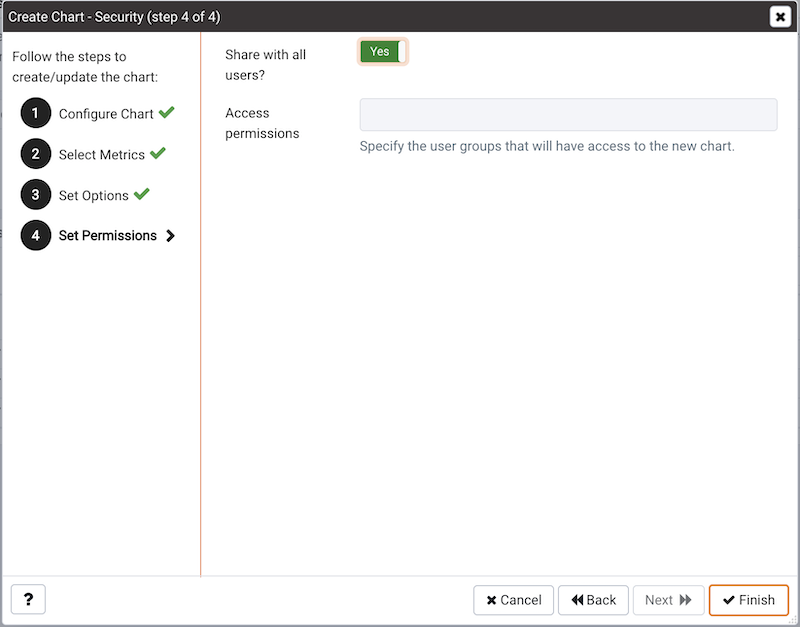Click the 'Follow the steps to create/update' text

[x=85, y=67]
